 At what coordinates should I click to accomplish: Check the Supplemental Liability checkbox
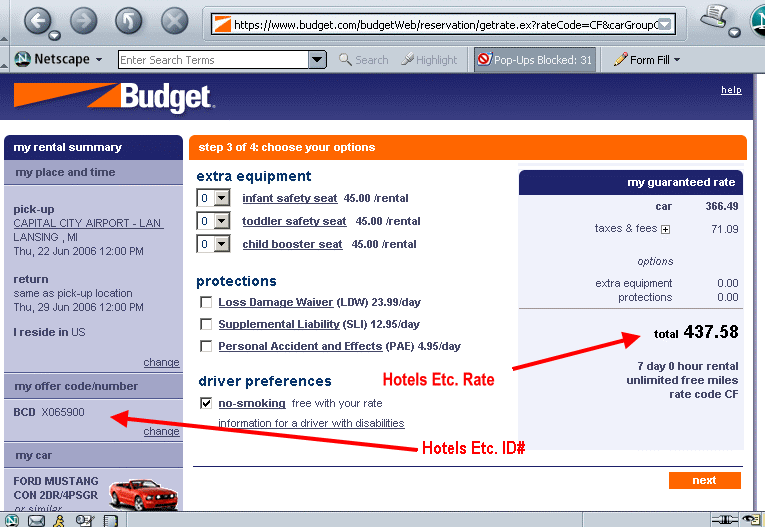coord(206,324)
